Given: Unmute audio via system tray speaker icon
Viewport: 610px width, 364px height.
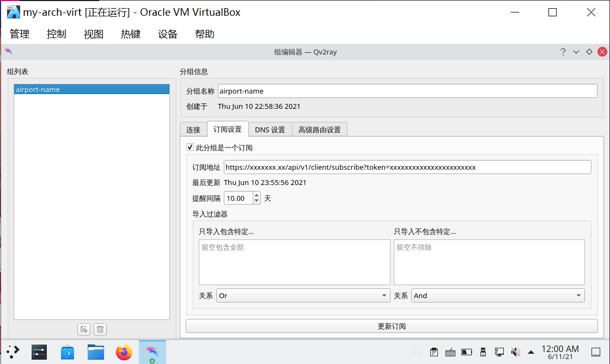Looking at the screenshot, I should click(x=515, y=352).
